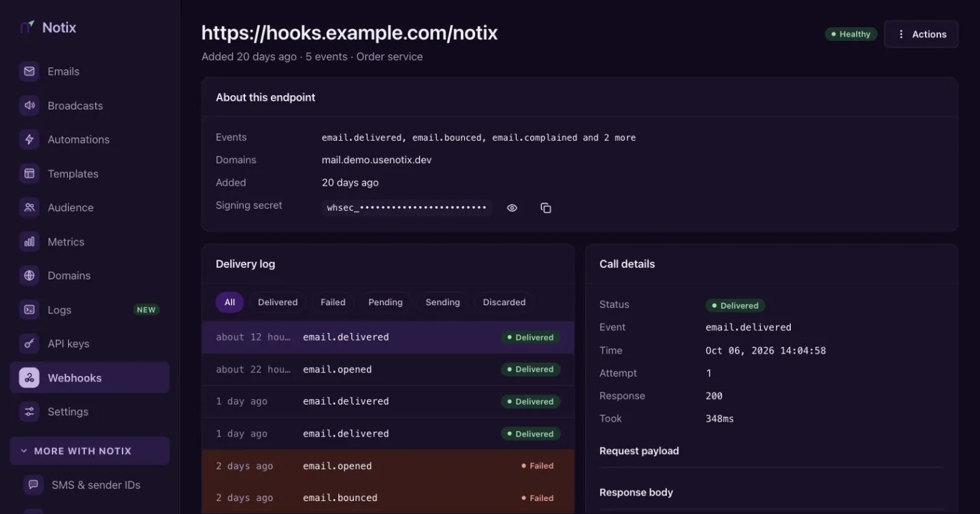Click the Event value email.delivered in Call details
Viewport: 980px width, 514px height.
pyautogui.click(x=749, y=327)
